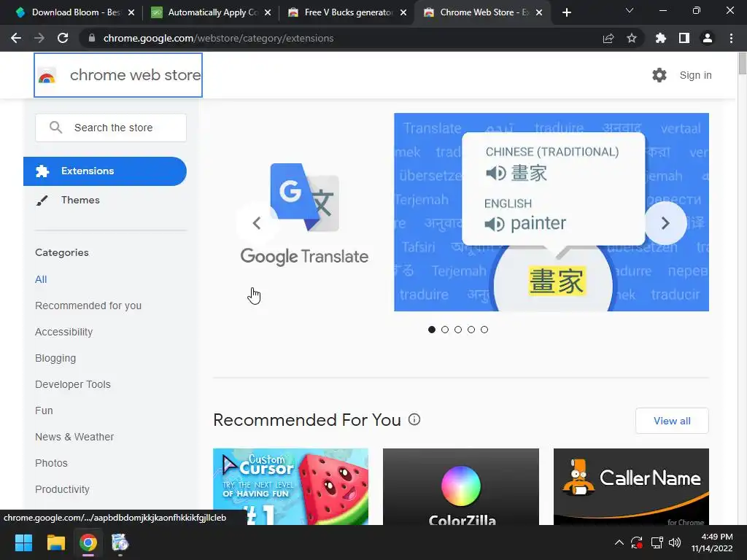747x560 pixels.
Task: Switch to the Download Bloom tab
Action: click(74, 12)
